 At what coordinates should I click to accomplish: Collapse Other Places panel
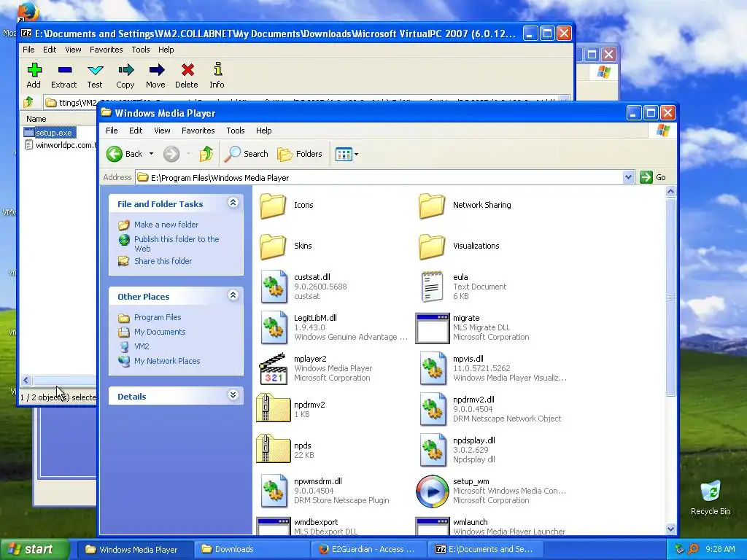[x=233, y=295]
